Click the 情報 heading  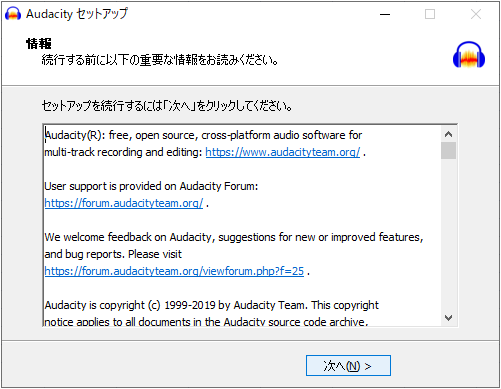point(39,44)
